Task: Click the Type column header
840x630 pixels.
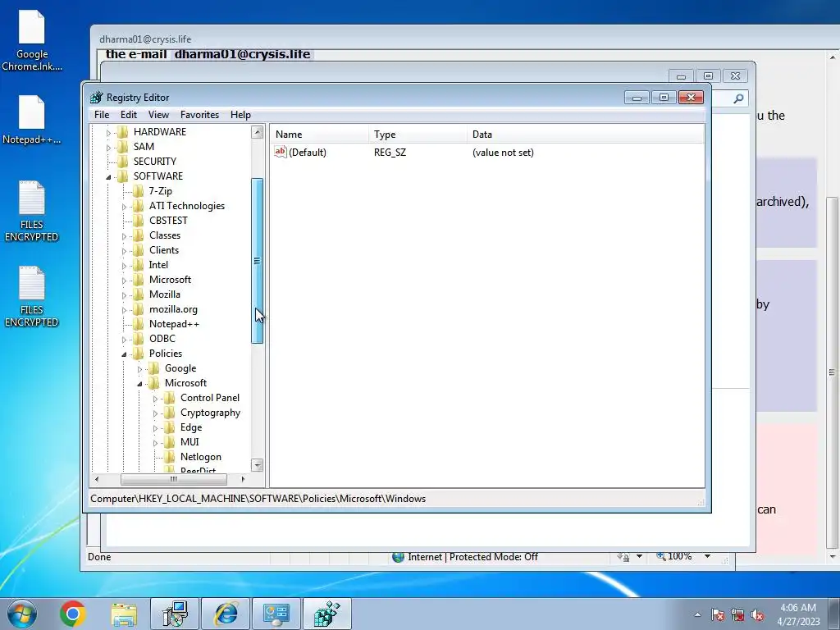Action: [418, 135]
